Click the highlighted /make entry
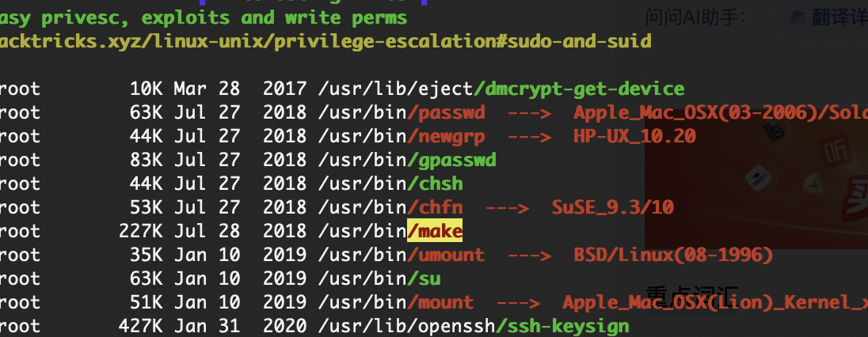868x337 pixels. pyautogui.click(x=435, y=231)
